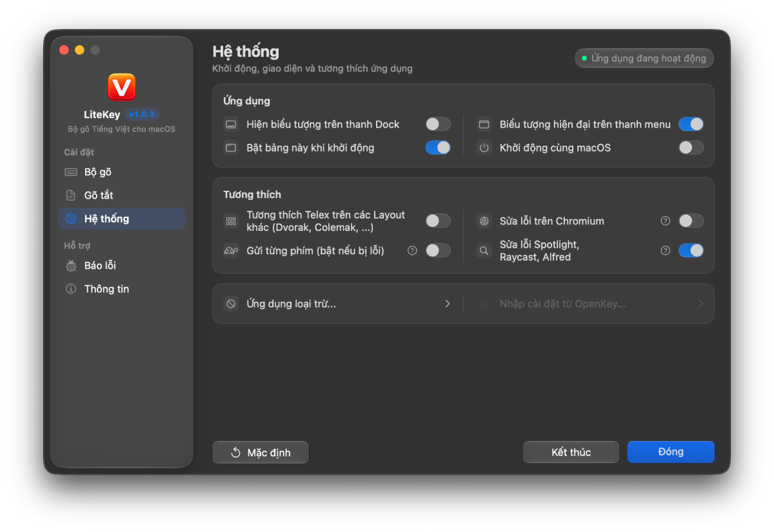Click the Ứng dụng đang hoạt động status badge
The width and height of the screenshot is (774, 532).
point(644,58)
